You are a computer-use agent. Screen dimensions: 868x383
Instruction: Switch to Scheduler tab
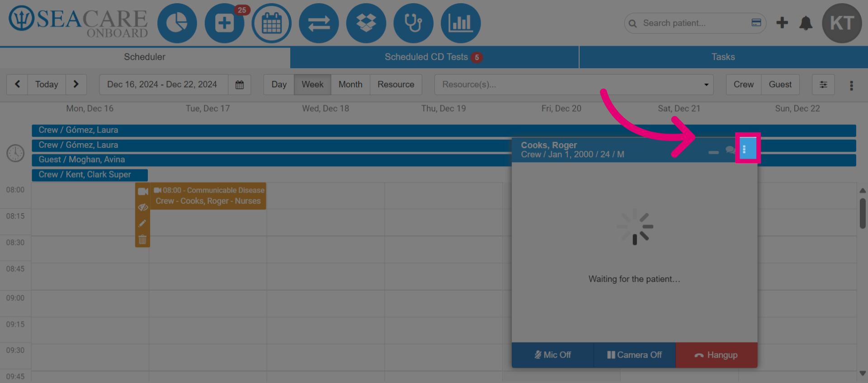point(145,57)
